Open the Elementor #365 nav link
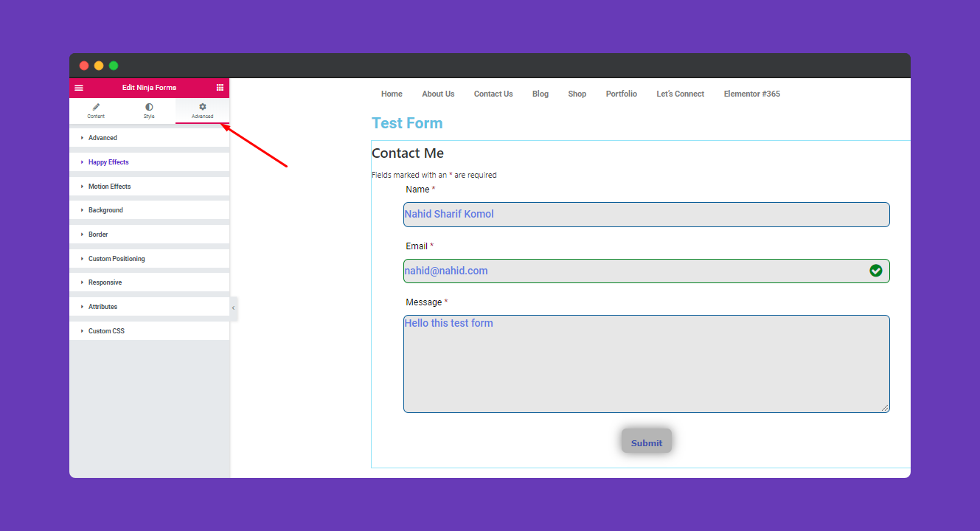980x531 pixels. [x=752, y=94]
